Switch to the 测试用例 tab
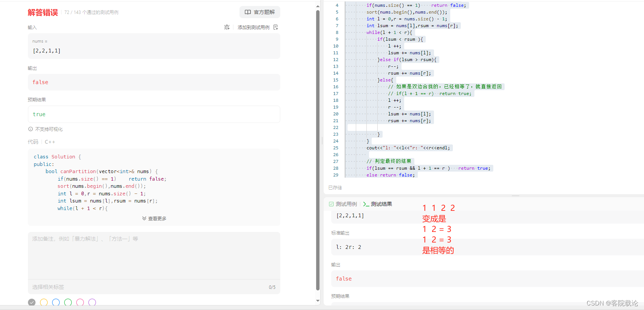This screenshot has height=310, width=644. 343,204
